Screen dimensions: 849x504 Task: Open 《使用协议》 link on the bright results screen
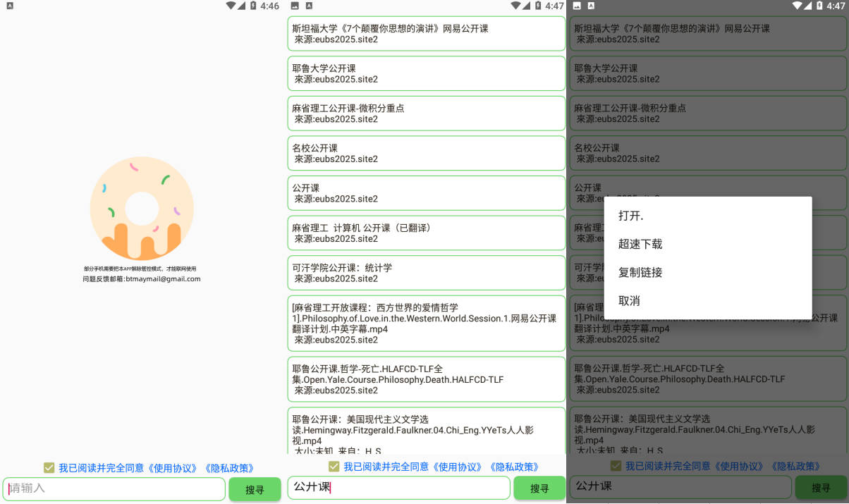(x=458, y=467)
